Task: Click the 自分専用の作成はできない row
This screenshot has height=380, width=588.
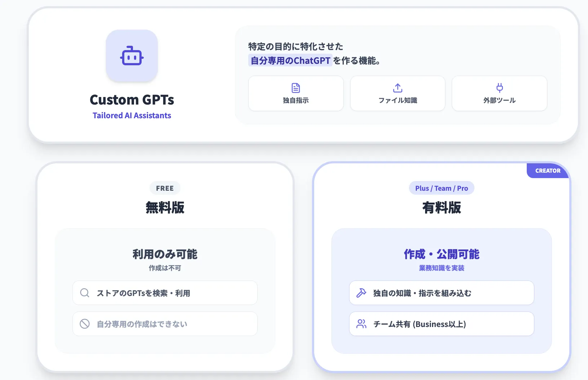Action: click(x=165, y=324)
